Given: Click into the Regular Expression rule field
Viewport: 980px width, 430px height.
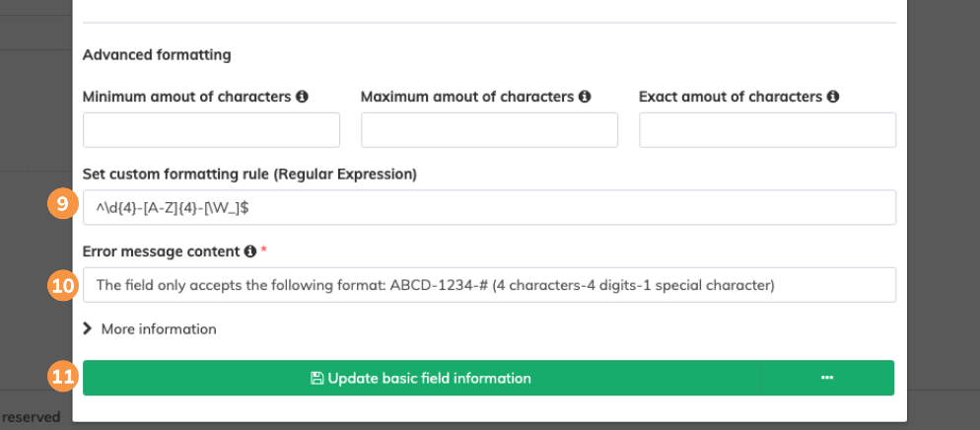Looking at the screenshot, I should (x=489, y=207).
